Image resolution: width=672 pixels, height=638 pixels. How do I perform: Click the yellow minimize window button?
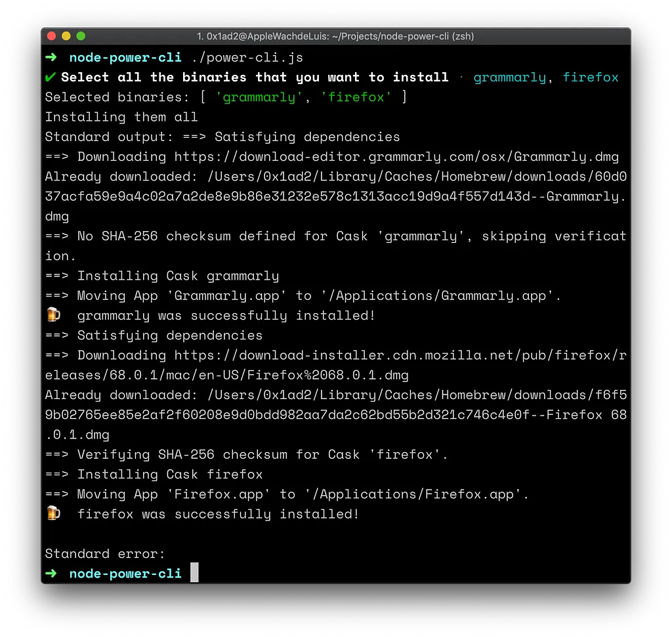66,36
